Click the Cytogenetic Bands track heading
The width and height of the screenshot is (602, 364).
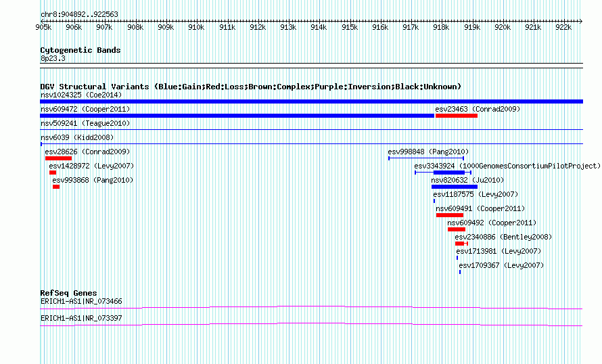tap(80, 50)
